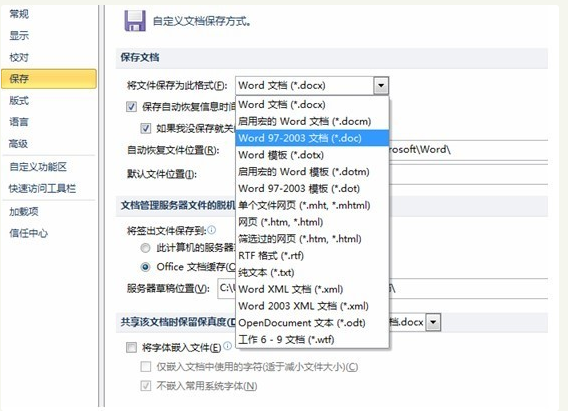Choose Word 文档 (*.docx) in list
Image resolution: width=568 pixels, height=411 pixels.
(312, 105)
